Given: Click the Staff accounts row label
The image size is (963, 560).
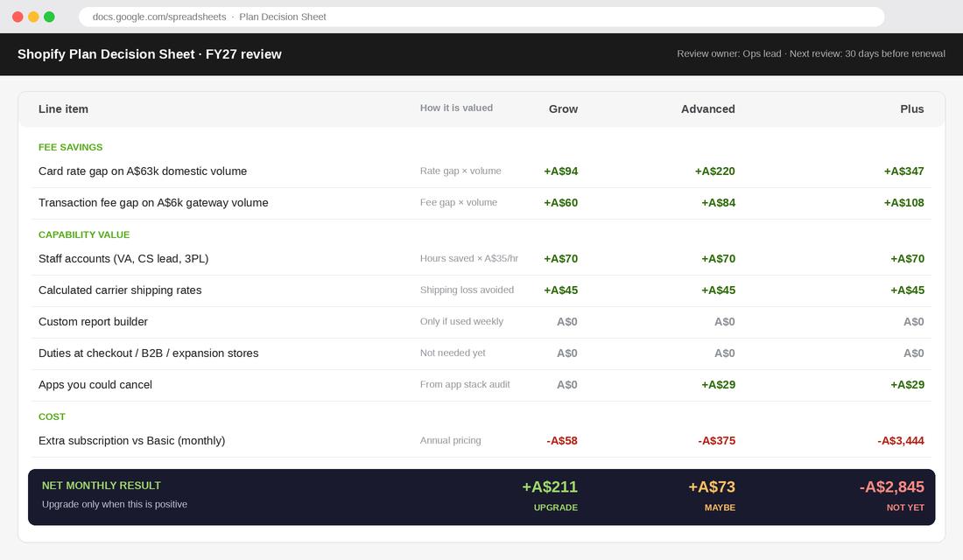Looking at the screenshot, I should coord(123,258).
